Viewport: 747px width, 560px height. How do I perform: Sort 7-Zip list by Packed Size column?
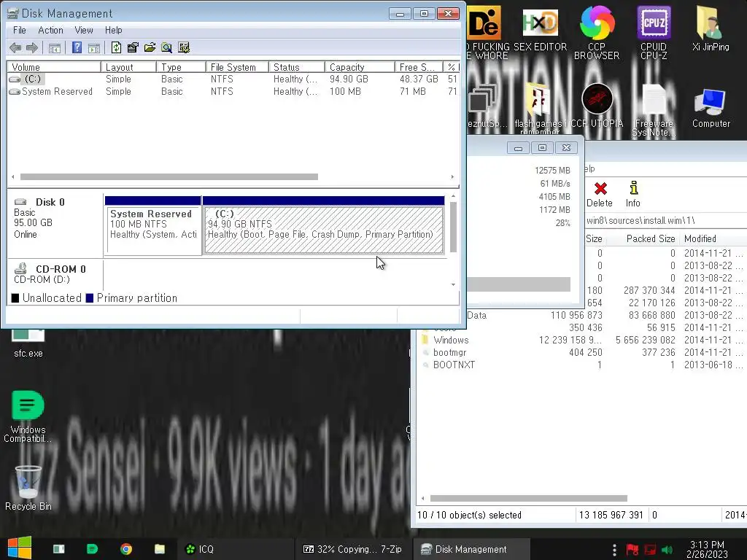tap(643, 238)
